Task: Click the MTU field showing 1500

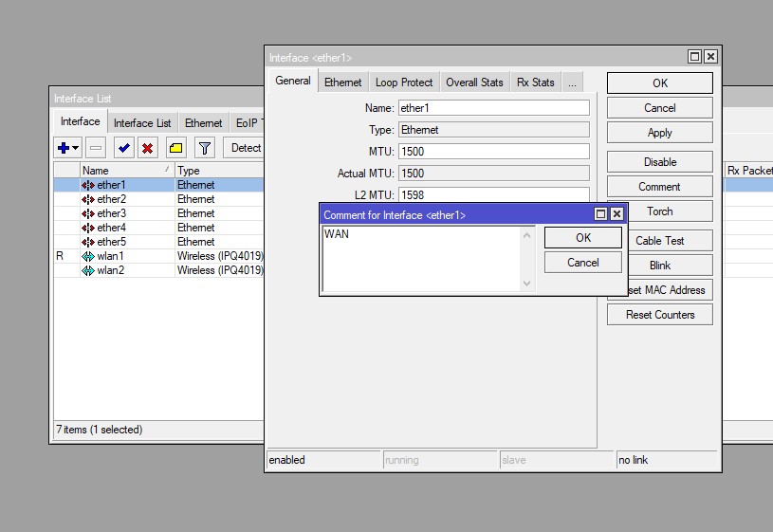Action: [493, 152]
